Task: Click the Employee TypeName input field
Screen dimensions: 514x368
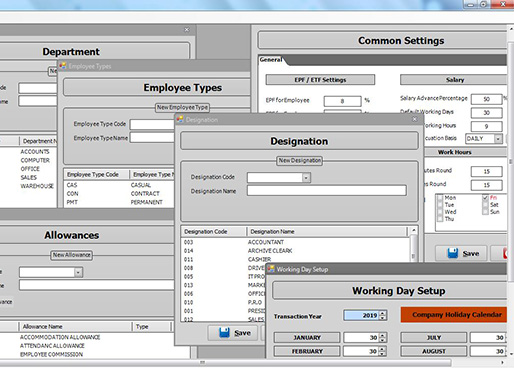Action: point(152,137)
